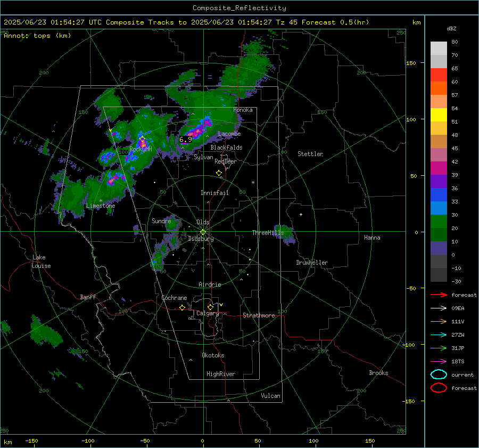
Task: Click the yellow diamond marker above Calgary label
Action: (x=210, y=307)
